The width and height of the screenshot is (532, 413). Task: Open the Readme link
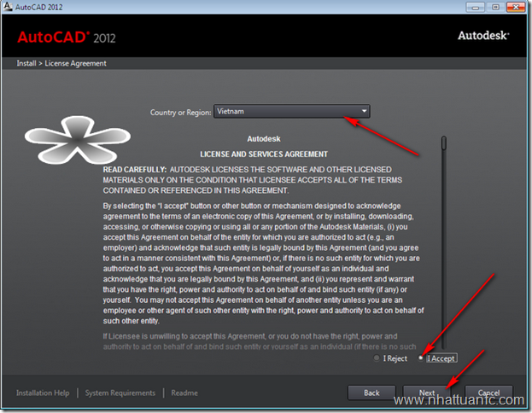point(184,393)
